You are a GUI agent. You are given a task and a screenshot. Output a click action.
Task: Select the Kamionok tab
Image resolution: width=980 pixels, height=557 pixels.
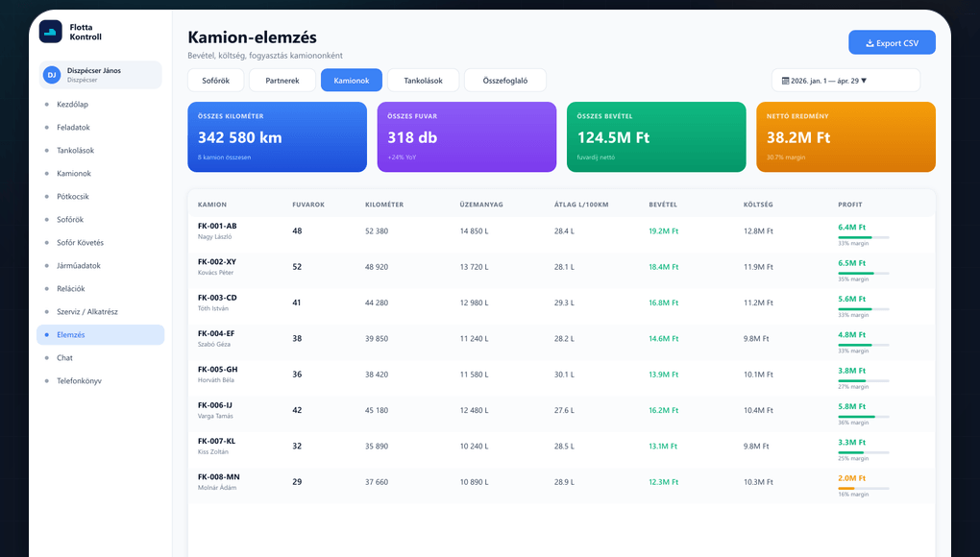352,81
